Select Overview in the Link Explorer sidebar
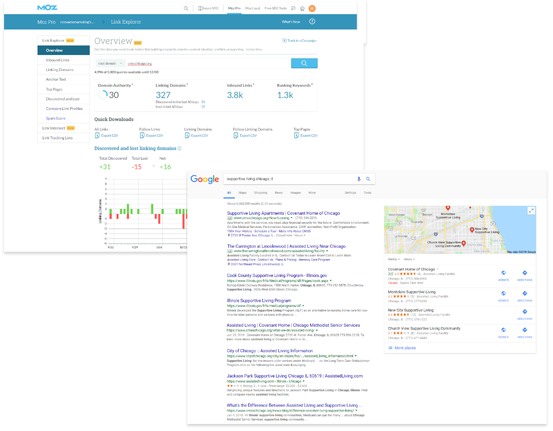 (x=63, y=50)
